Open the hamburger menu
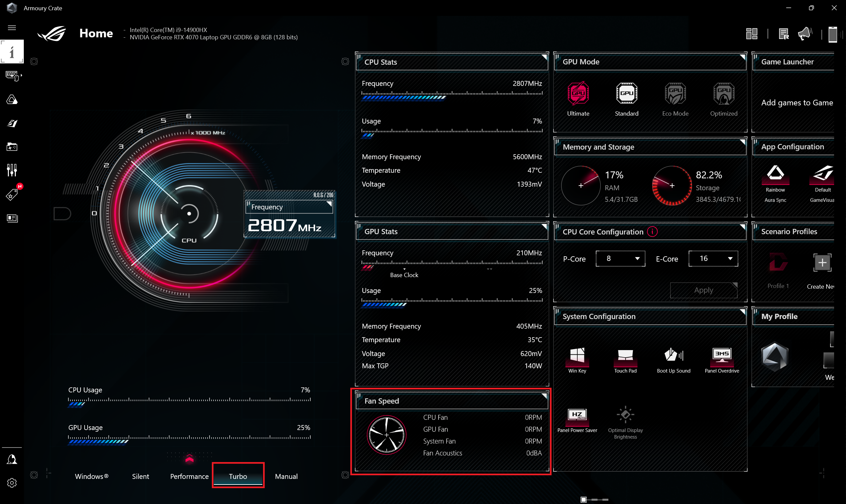This screenshot has width=846, height=504. pos(12,27)
